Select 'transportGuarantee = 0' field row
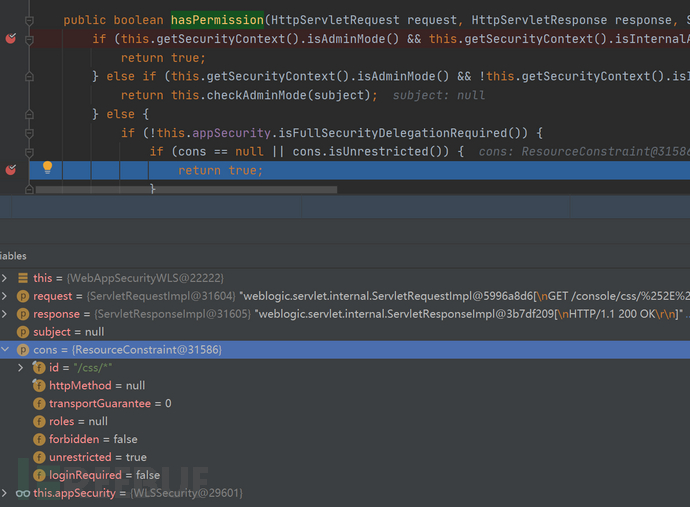 345,404
